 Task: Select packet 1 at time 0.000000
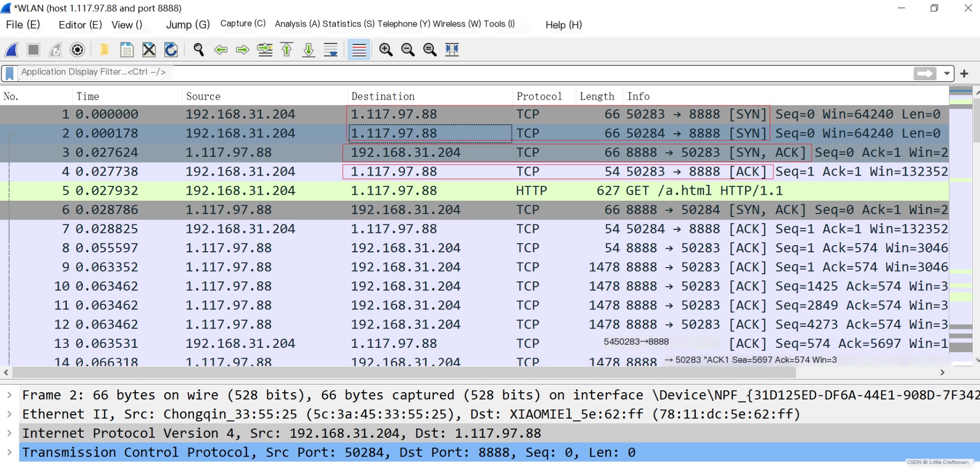[x=474, y=114]
